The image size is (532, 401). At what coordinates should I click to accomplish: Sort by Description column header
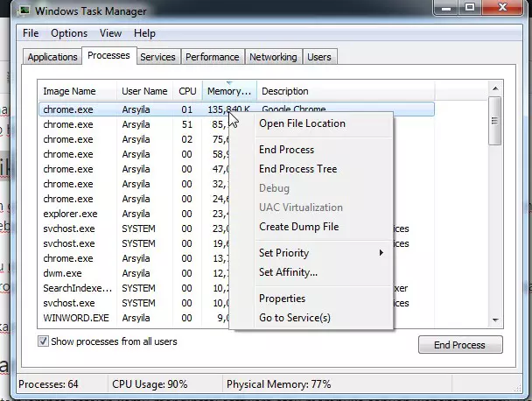[x=346, y=91]
